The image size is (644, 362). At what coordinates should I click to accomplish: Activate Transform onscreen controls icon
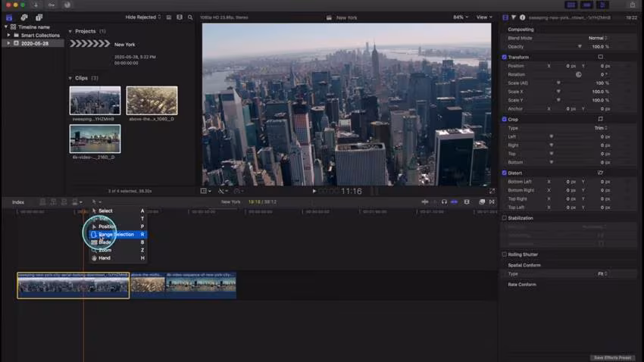[601, 57]
